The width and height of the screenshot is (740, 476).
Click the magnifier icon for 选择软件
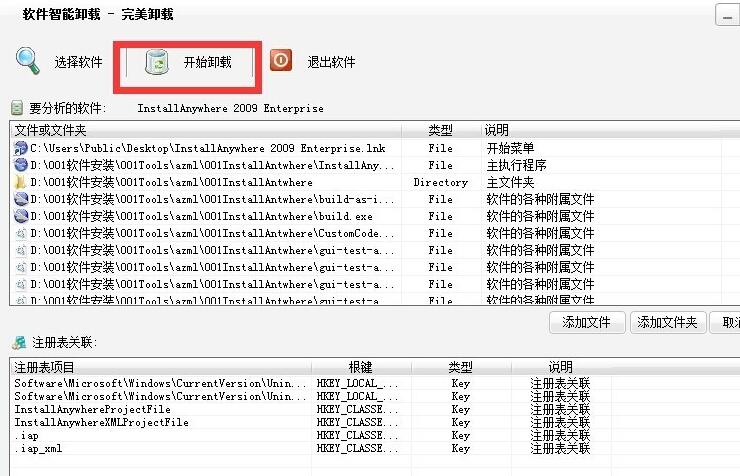27,61
